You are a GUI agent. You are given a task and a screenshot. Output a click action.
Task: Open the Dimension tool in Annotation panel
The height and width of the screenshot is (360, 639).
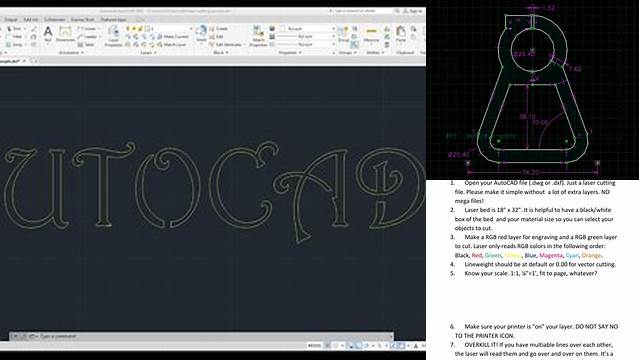click(65, 34)
